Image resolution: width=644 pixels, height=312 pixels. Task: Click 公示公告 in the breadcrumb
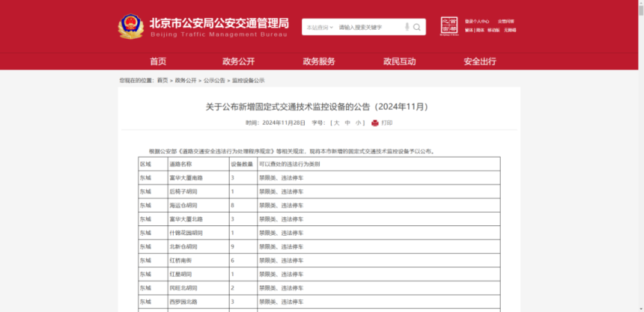(x=214, y=80)
